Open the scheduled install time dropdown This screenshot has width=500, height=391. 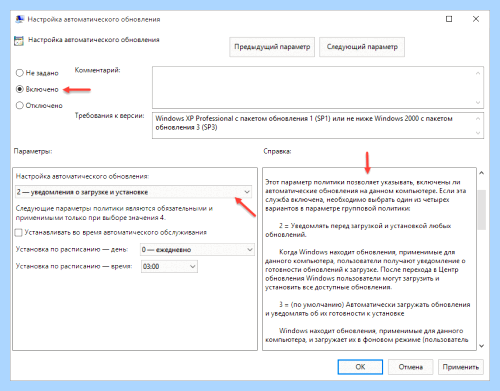click(x=169, y=266)
